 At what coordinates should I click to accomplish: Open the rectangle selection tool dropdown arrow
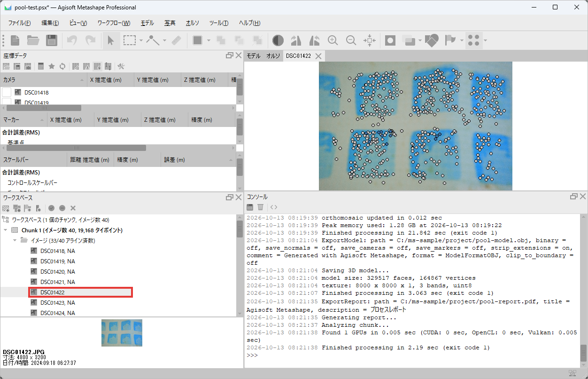click(x=141, y=40)
